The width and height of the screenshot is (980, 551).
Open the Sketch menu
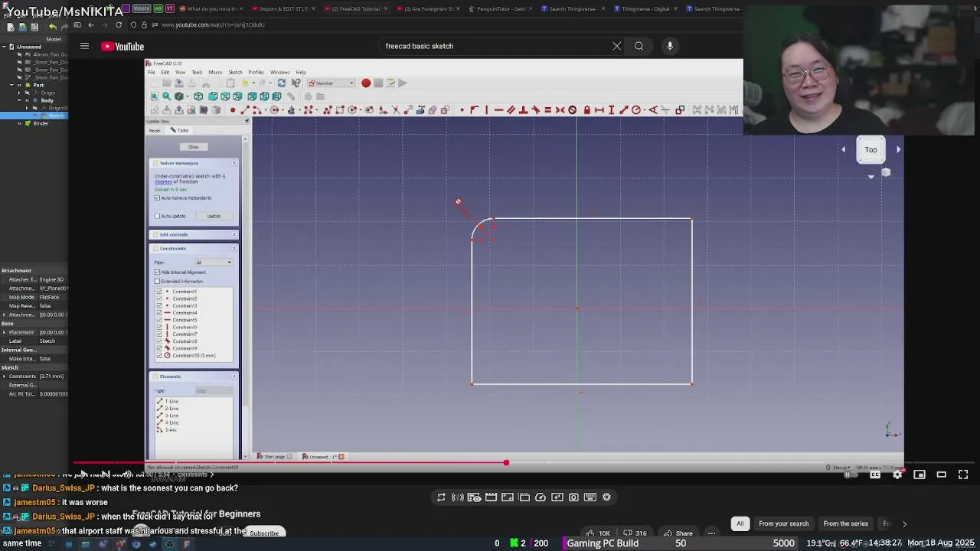tap(235, 73)
